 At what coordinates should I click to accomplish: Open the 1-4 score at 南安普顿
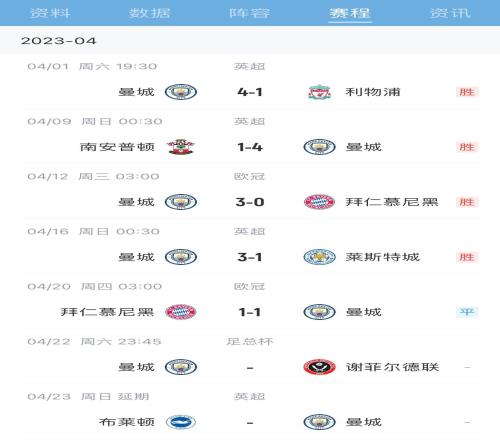click(x=250, y=147)
